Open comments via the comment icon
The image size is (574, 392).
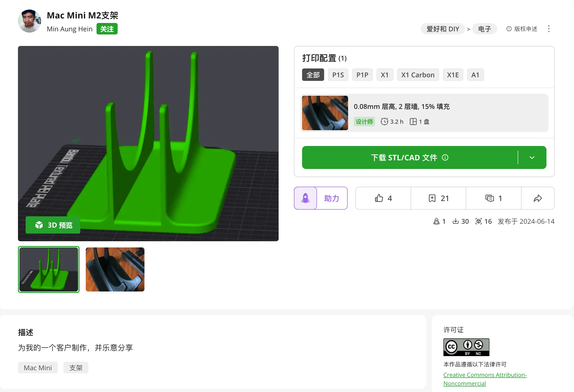point(489,198)
